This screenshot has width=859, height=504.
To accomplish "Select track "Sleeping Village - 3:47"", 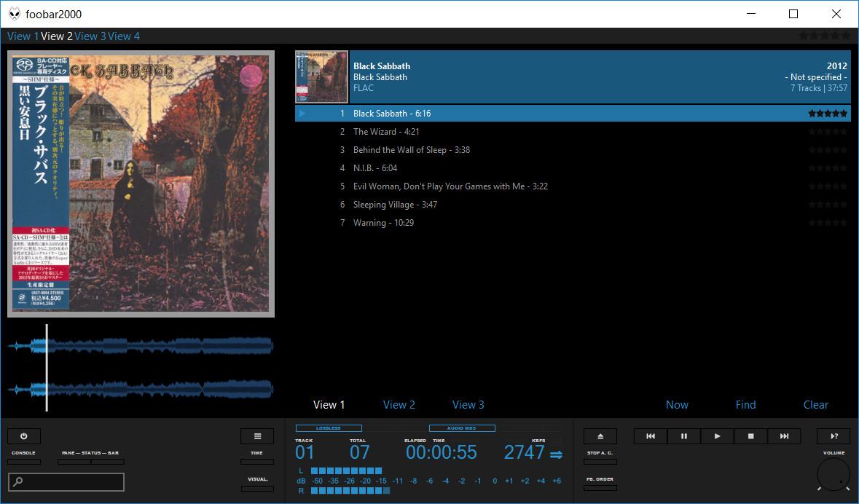I will [573, 205].
